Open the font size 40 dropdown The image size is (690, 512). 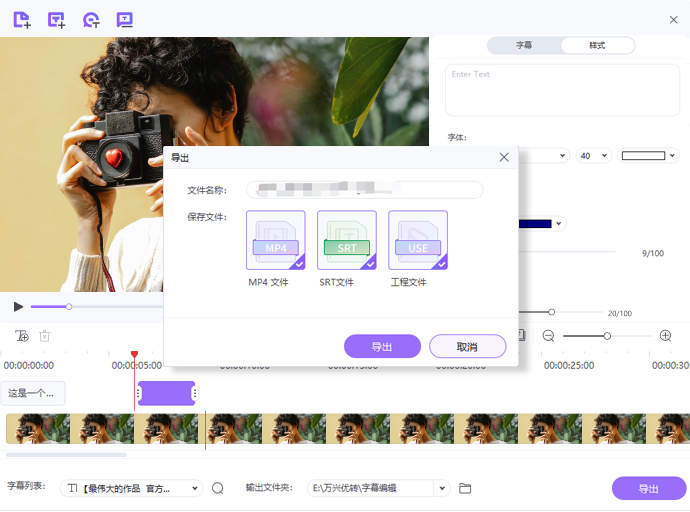tap(594, 156)
